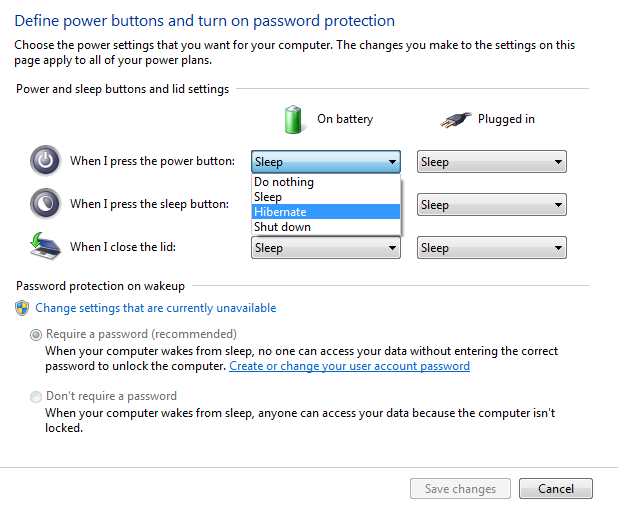
Task: Click 'Change settings that are currently unavailable'
Action: (156, 308)
